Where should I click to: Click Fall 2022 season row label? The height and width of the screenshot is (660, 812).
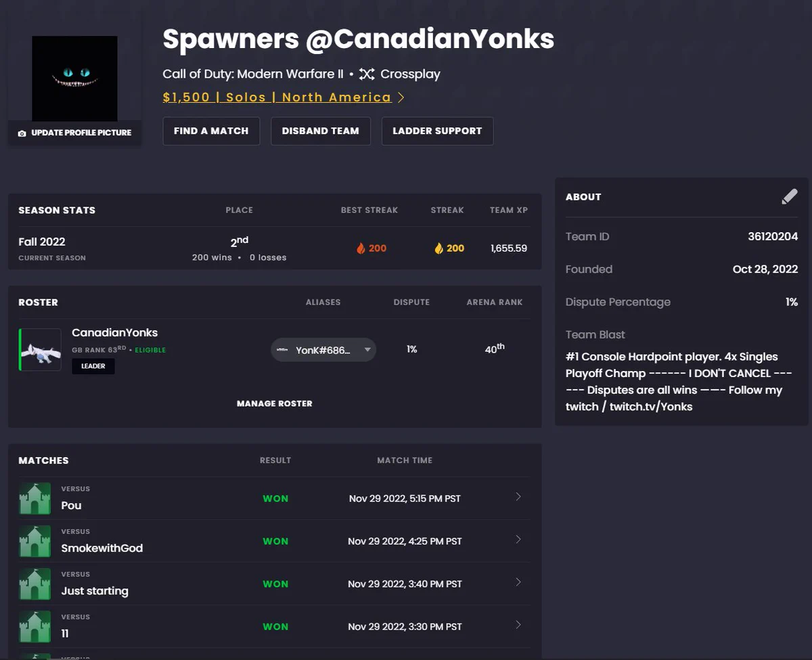point(42,242)
